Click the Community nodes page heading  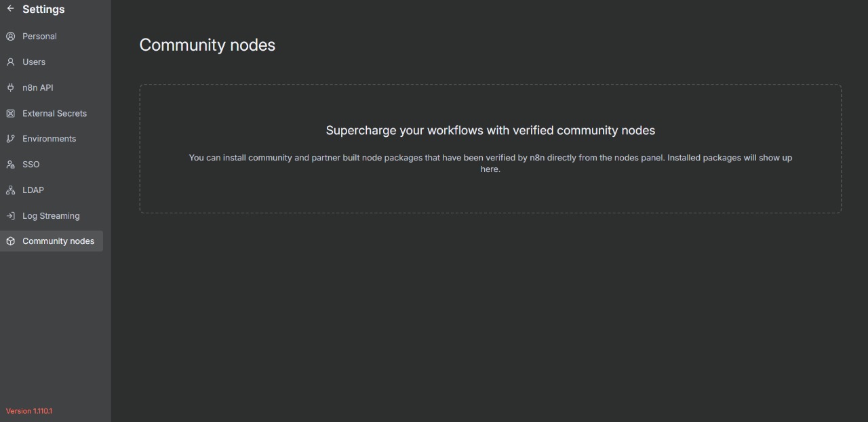click(207, 45)
